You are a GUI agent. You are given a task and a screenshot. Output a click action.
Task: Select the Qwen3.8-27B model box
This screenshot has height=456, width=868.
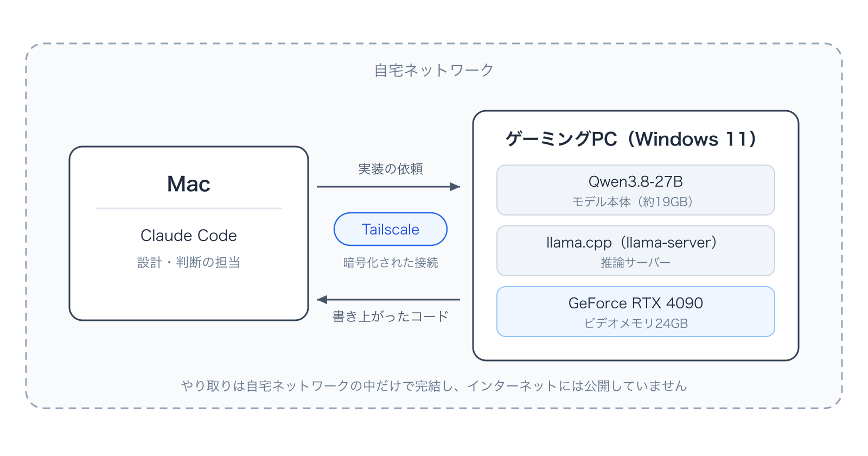(636, 190)
